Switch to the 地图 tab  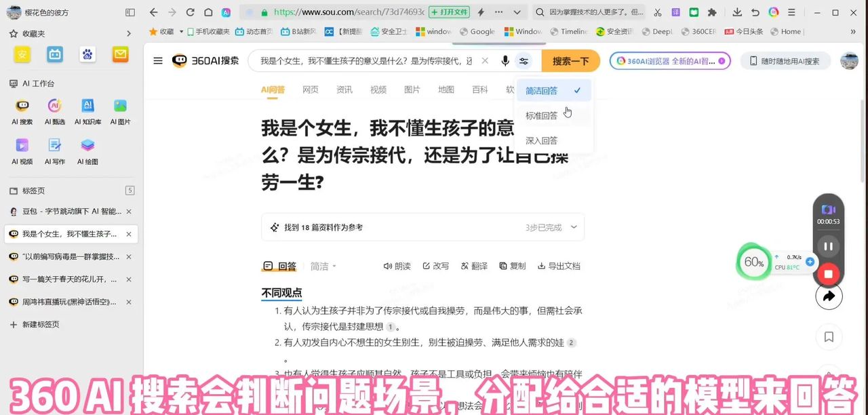[x=446, y=89]
